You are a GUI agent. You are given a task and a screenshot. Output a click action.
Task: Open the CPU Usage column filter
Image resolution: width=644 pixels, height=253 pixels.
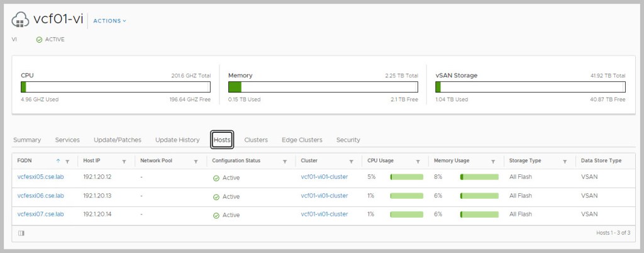pos(418,161)
